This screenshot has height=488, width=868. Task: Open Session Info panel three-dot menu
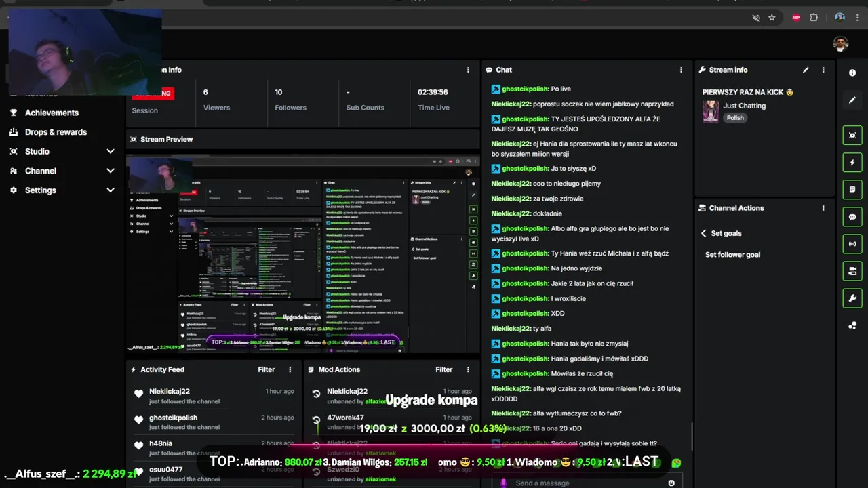pyautogui.click(x=467, y=70)
